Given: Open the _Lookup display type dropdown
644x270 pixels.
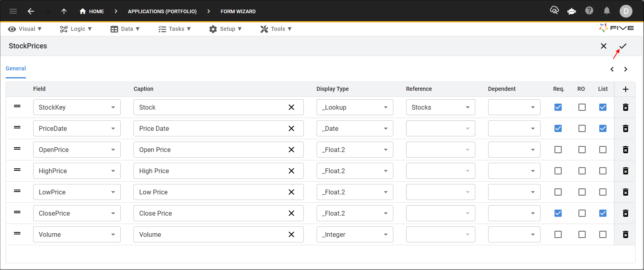Looking at the screenshot, I should pos(355,107).
